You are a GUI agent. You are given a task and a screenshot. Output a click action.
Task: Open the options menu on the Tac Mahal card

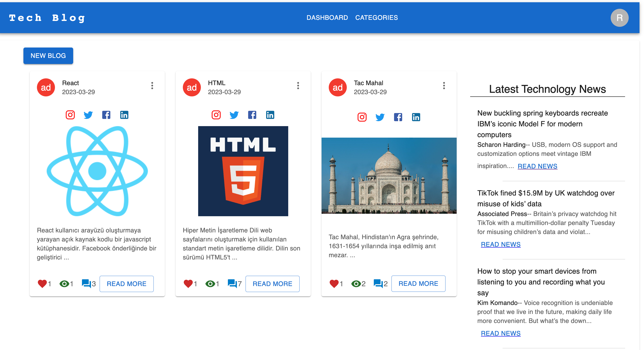[x=444, y=86]
